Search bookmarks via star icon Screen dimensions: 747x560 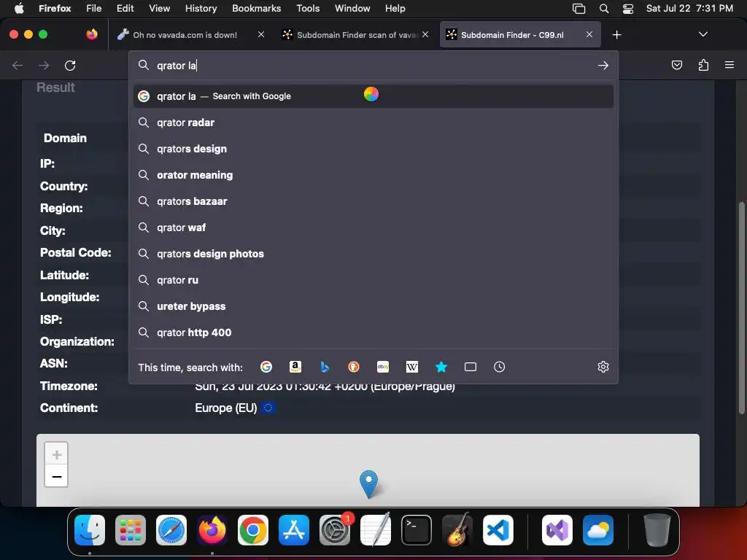tap(441, 367)
